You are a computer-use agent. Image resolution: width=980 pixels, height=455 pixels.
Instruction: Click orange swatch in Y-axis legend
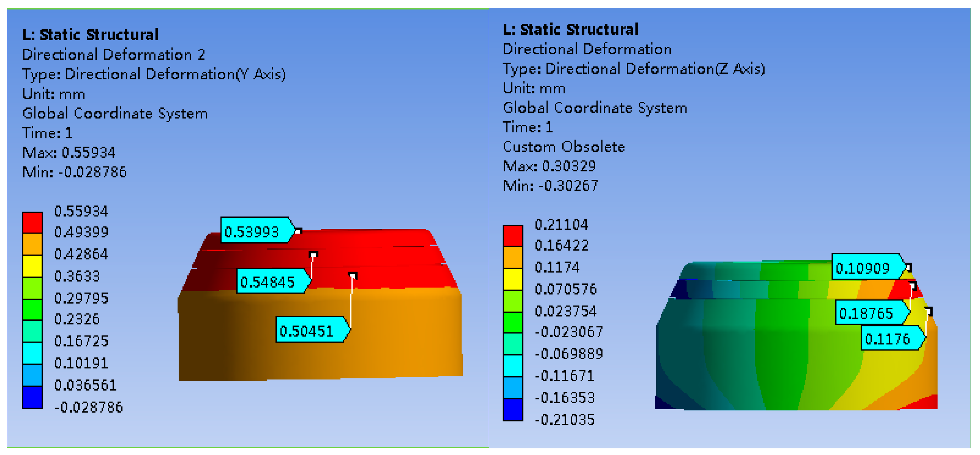(x=32, y=244)
